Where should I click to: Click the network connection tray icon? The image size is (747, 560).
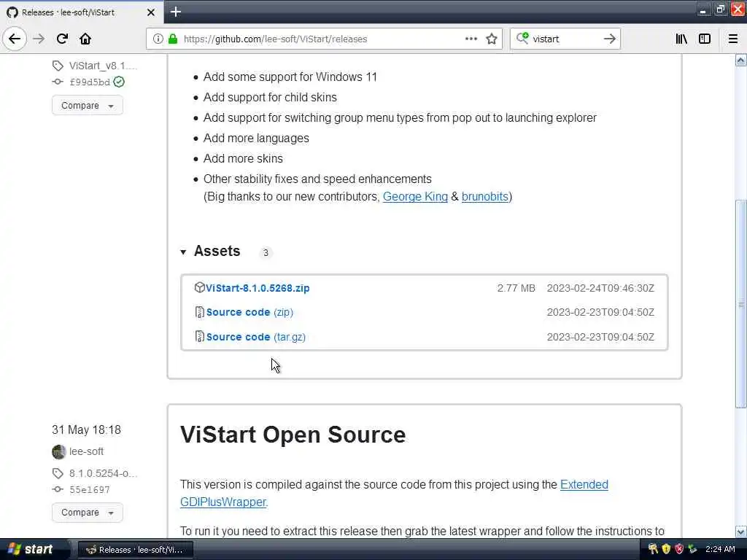pos(692,549)
